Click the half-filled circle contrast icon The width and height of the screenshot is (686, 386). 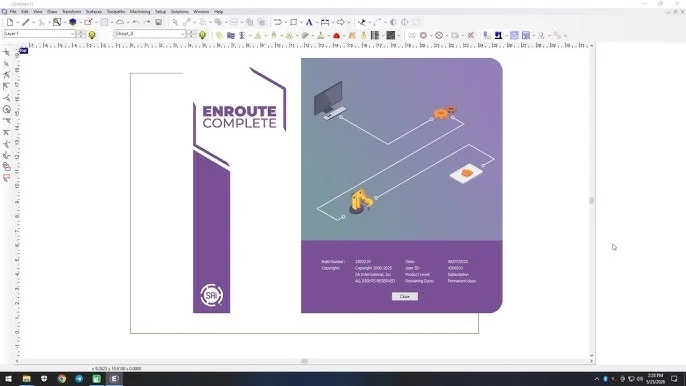(x=393, y=22)
